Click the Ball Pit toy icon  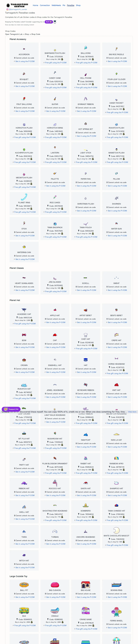point(24,585)
